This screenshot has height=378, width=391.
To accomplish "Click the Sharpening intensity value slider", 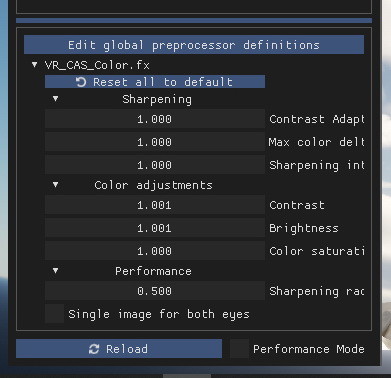I will pyautogui.click(x=155, y=165).
